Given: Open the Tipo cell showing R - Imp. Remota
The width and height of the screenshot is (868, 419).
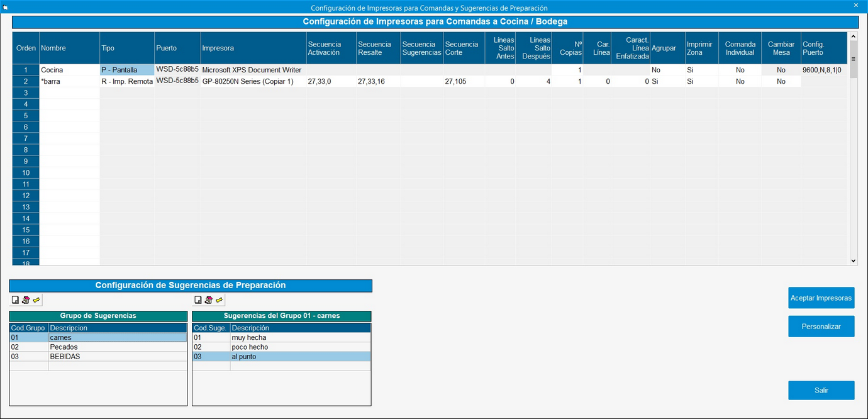Looking at the screenshot, I should pyautogui.click(x=127, y=82).
